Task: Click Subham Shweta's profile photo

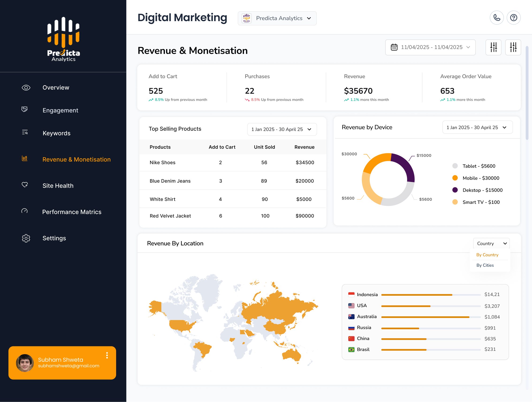Action: tap(25, 363)
